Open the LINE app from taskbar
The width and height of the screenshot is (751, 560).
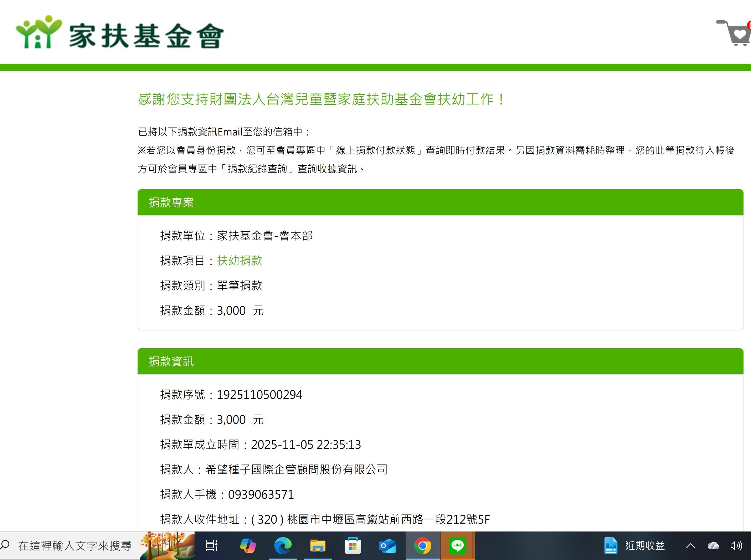click(x=457, y=546)
